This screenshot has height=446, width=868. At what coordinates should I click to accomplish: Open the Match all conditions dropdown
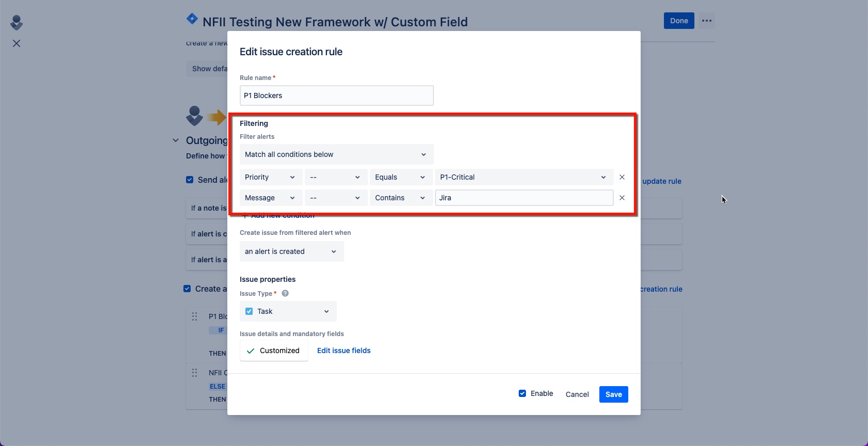pos(337,154)
